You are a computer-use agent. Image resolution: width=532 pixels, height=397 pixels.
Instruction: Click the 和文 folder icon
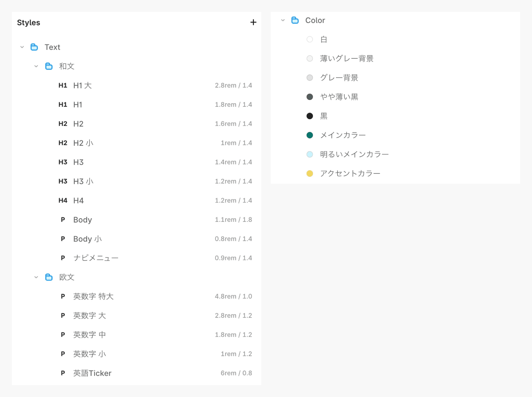[x=49, y=66]
